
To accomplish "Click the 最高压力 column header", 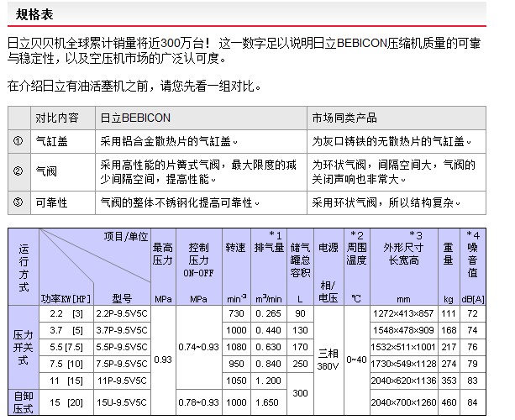I will click(x=163, y=267).
